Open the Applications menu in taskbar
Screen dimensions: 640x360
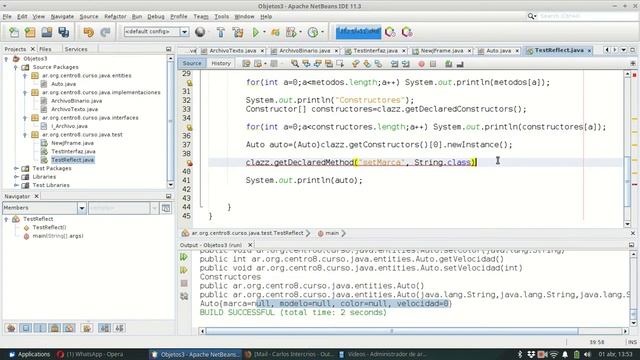click(x=29, y=354)
